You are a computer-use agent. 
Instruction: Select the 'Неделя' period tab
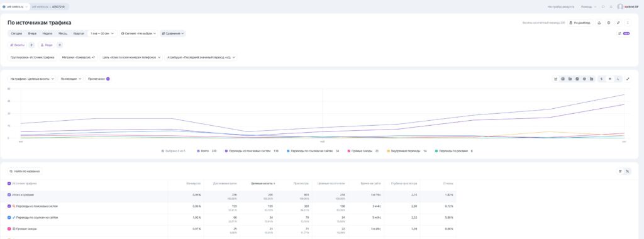click(47, 34)
